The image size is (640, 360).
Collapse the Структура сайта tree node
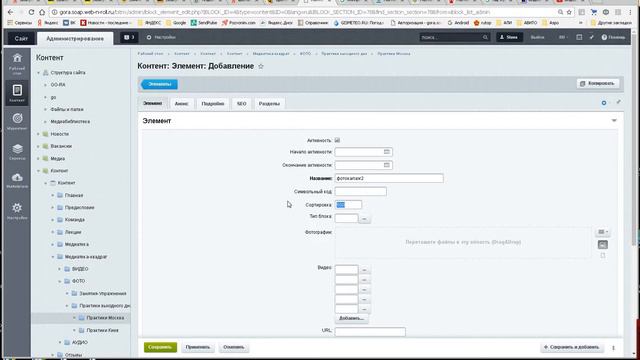[38, 73]
